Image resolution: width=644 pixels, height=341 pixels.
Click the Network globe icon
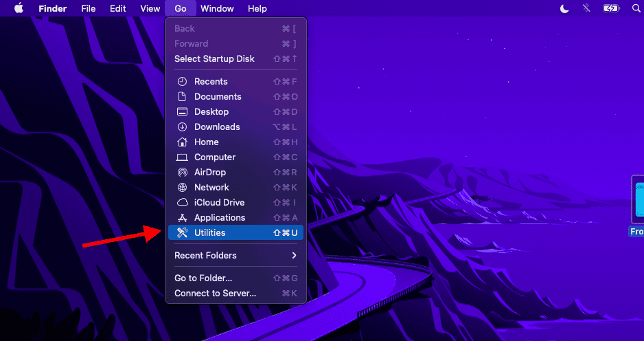(182, 188)
